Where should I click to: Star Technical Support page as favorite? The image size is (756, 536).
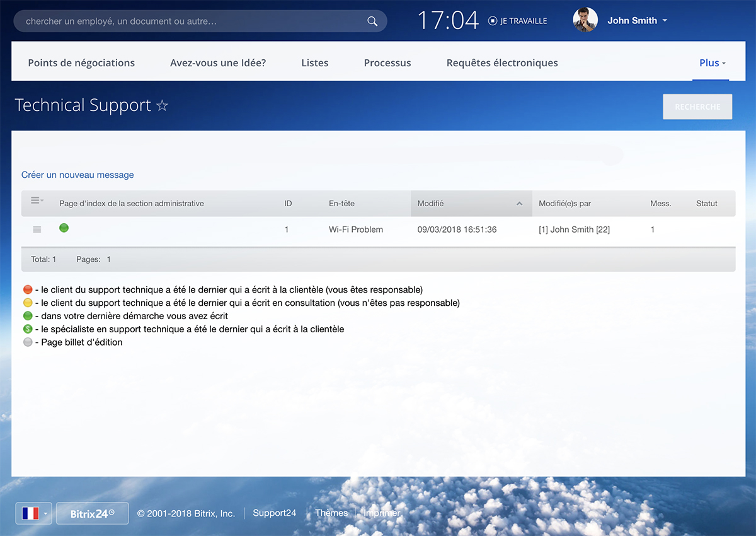click(163, 105)
